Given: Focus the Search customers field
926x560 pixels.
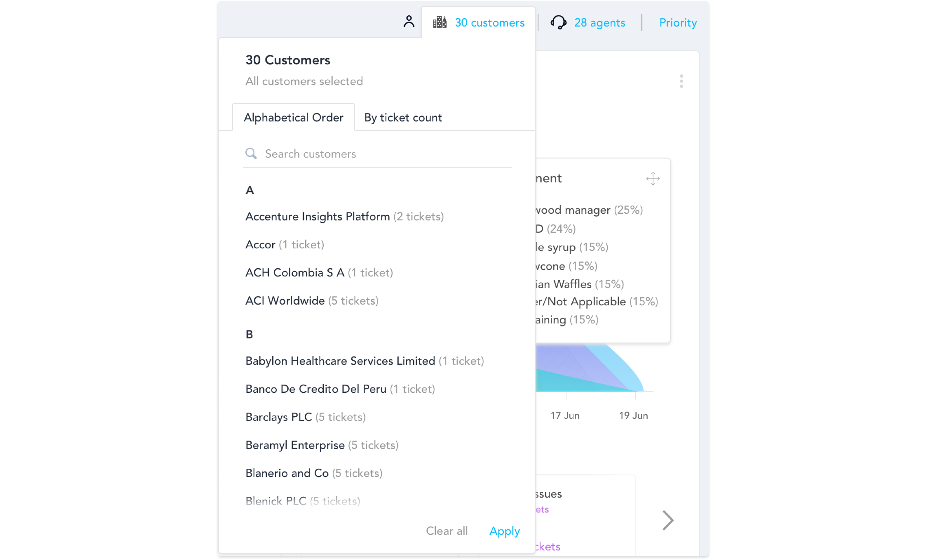Looking at the screenshot, I should pyautogui.click(x=383, y=154).
